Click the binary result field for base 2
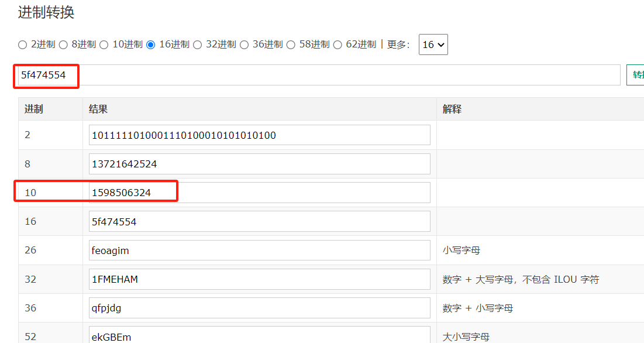The image size is (644, 343). tap(259, 135)
